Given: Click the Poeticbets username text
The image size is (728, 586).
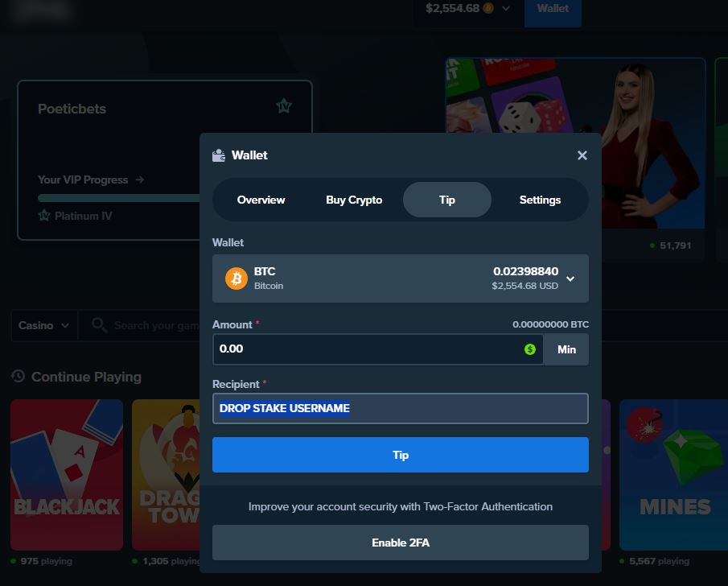Looking at the screenshot, I should point(72,109).
